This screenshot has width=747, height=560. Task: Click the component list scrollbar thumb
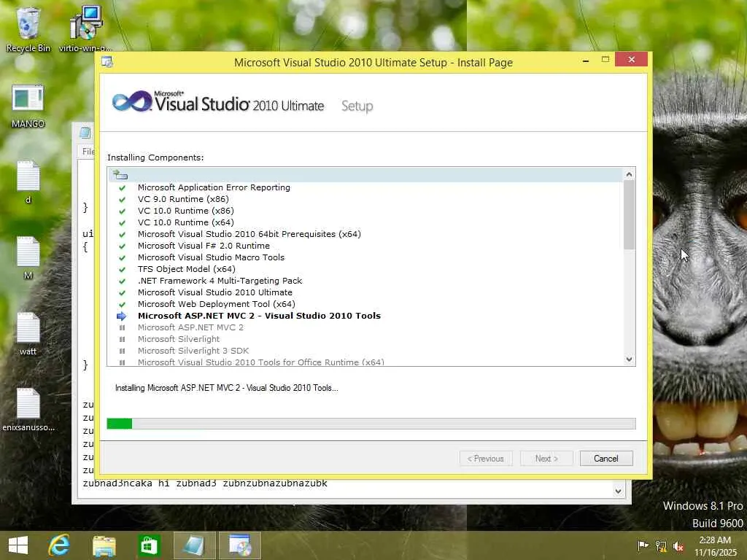pos(629,214)
